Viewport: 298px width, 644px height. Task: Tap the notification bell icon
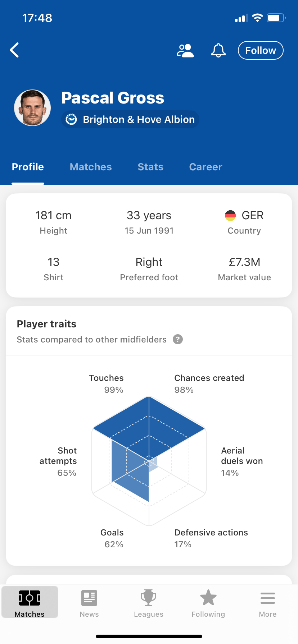[218, 51]
